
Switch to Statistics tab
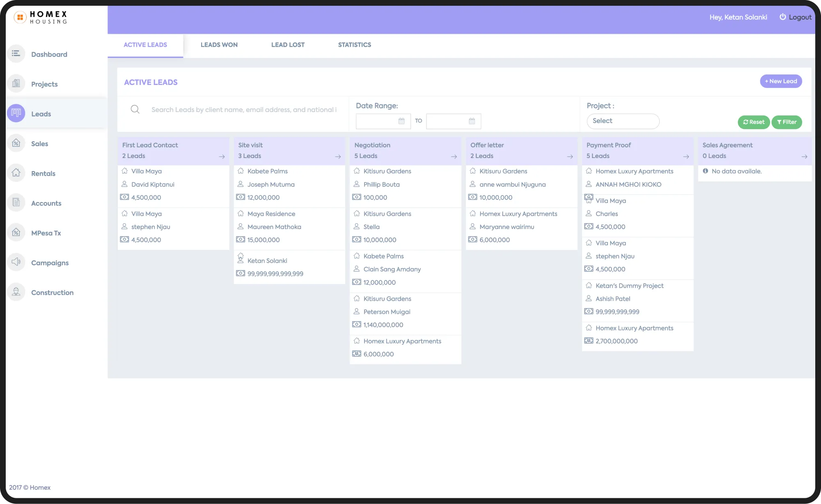pyautogui.click(x=355, y=45)
